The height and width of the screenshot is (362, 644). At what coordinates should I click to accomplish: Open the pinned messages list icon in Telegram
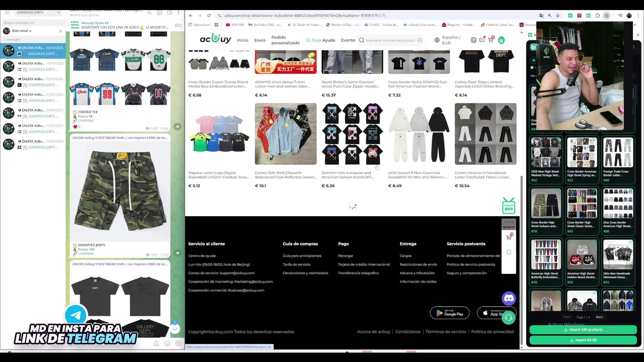coord(178,25)
